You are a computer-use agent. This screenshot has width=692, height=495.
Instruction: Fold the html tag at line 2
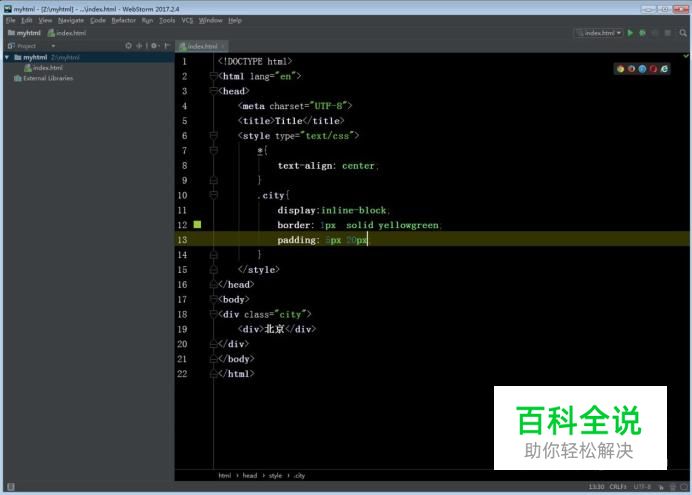click(x=214, y=76)
